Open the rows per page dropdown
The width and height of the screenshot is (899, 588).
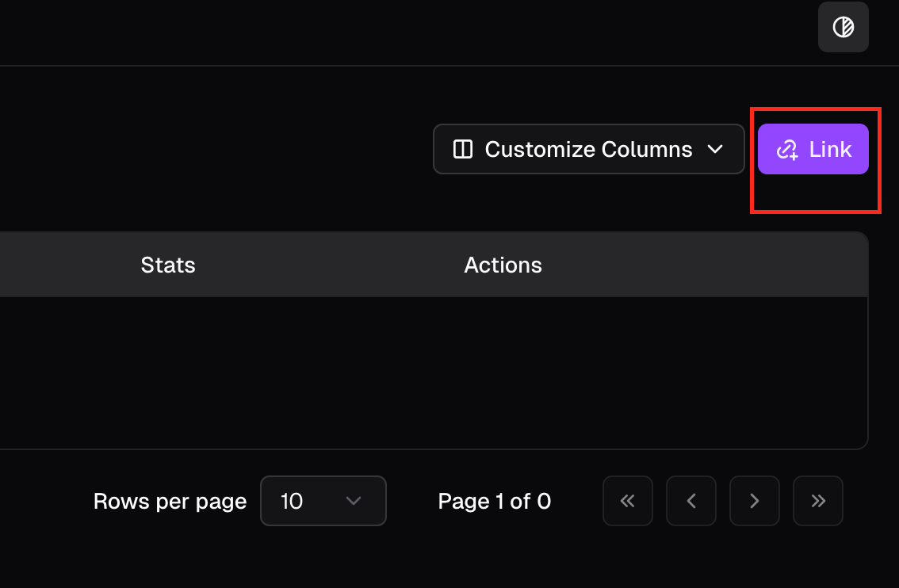pyautogui.click(x=323, y=501)
